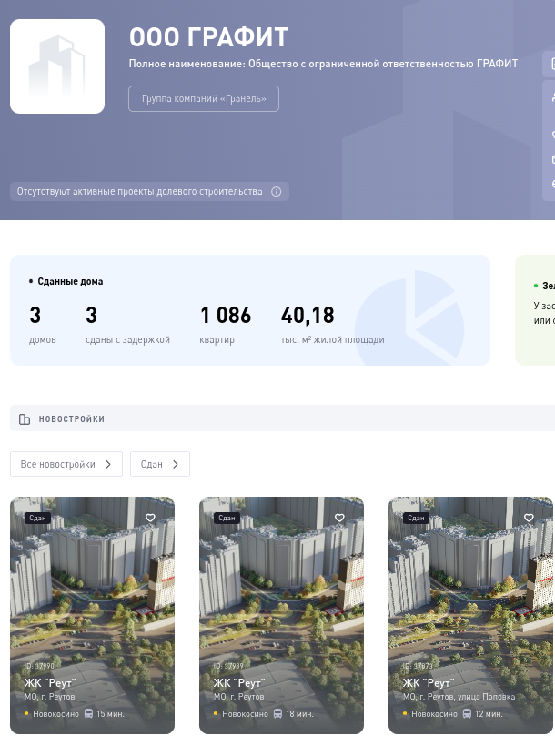This screenshot has width=555, height=756.
Task: Click Новокосино metro label on the 15 мин. card
Action: [x=55, y=714]
